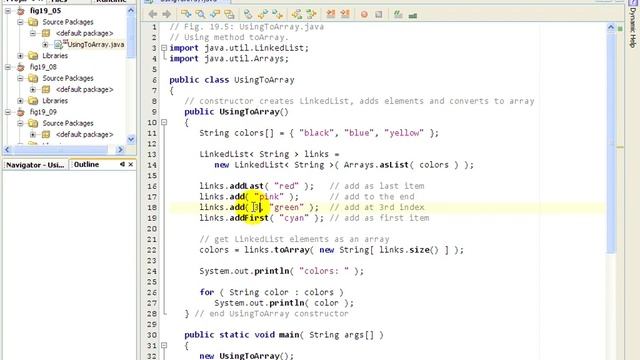This screenshot has width=640, height=360.
Task: Collapse Source Packages under fig19_05
Action: (x=20, y=22)
